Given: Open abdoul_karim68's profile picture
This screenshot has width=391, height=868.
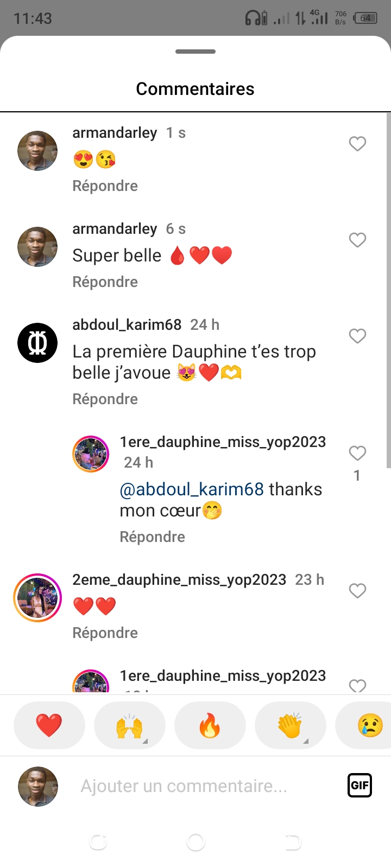Looking at the screenshot, I should 37,343.
